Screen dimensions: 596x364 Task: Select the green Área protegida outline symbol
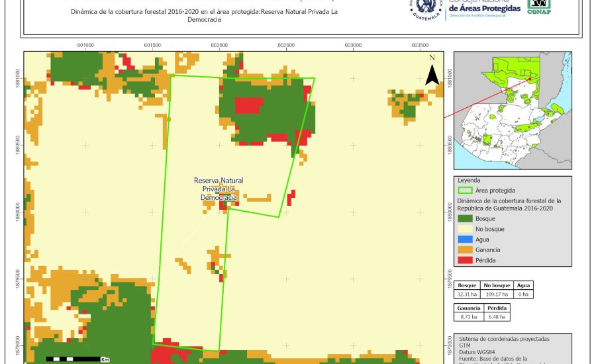(x=466, y=190)
